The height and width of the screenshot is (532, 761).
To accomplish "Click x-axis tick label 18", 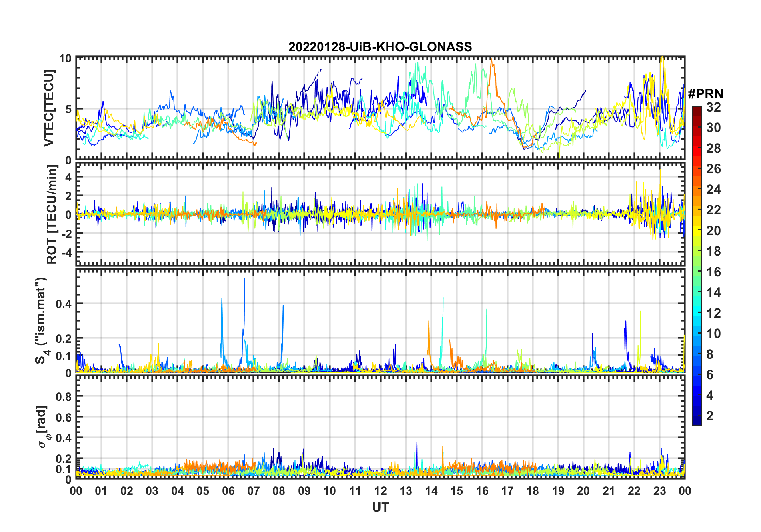I will [x=533, y=491].
